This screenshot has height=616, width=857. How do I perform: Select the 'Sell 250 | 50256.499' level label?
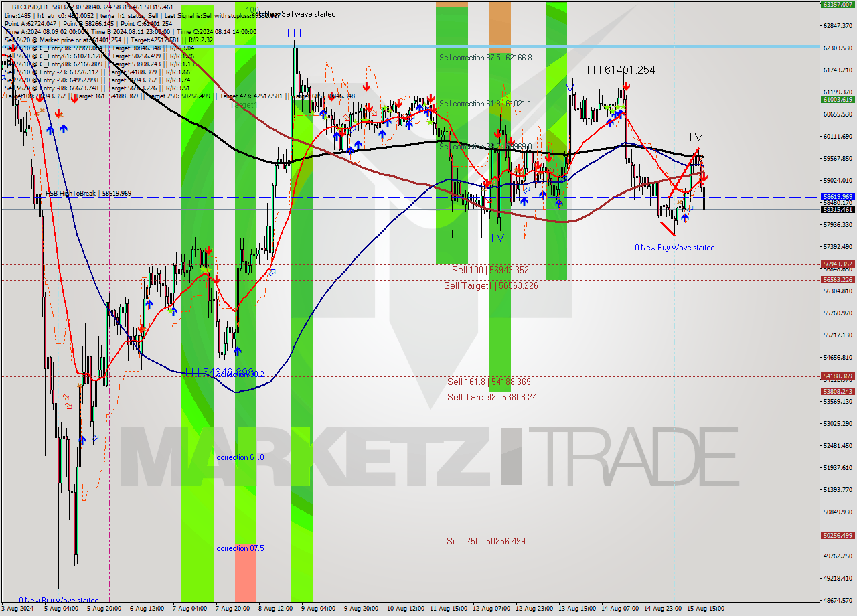click(x=486, y=541)
